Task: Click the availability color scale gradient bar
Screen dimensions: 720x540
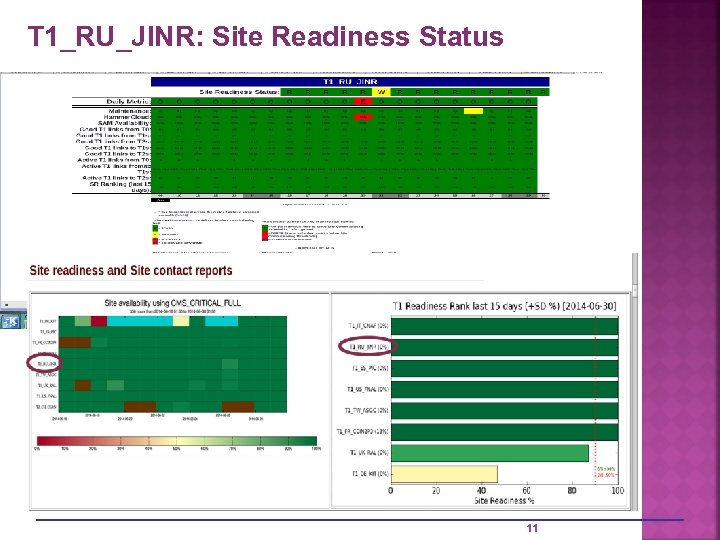Action: tap(177, 441)
